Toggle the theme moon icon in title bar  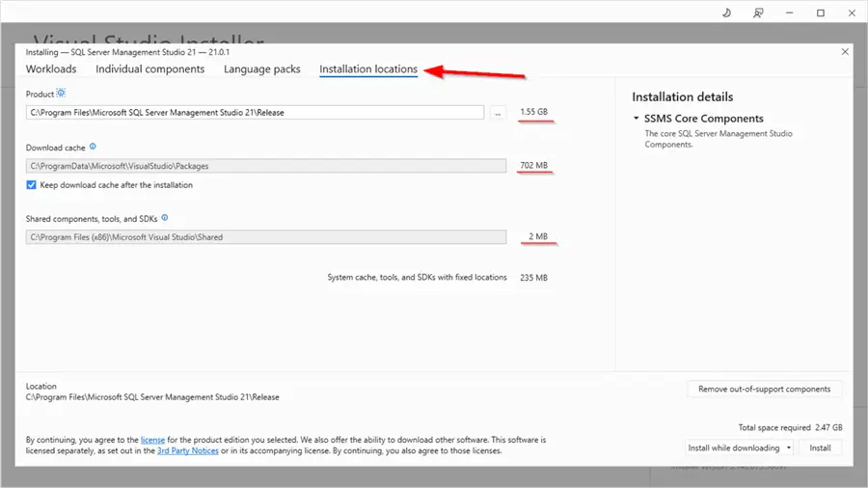(725, 13)
